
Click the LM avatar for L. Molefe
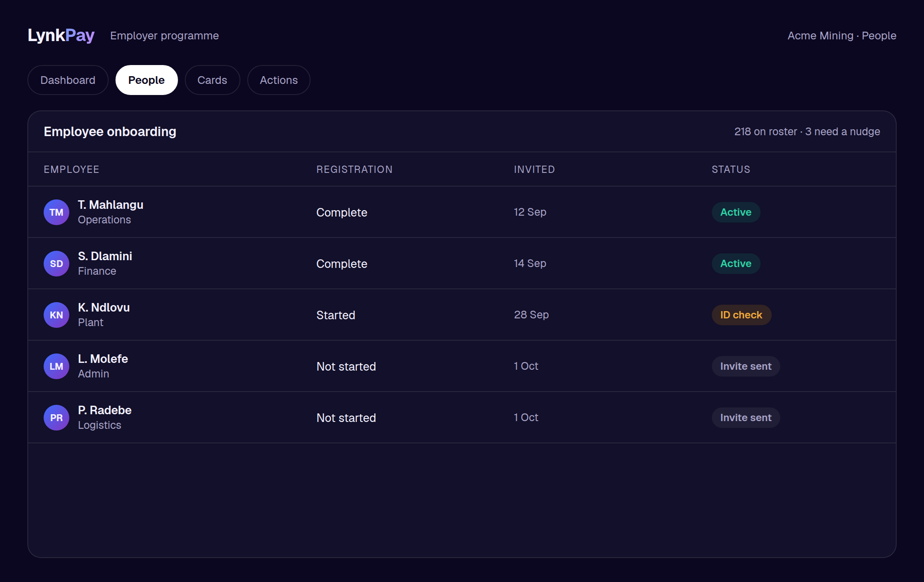click(x=56, y=366)
